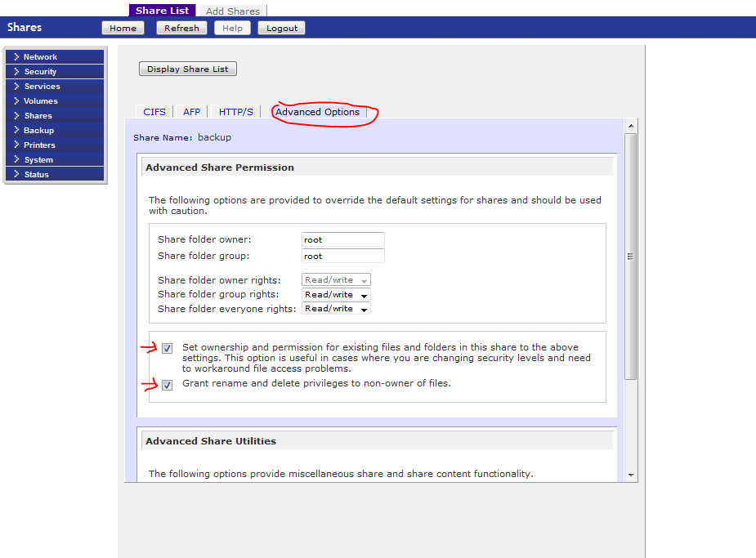Click the Logout button
Viewport: 756px width, 558px height.
tap(282, 28)
